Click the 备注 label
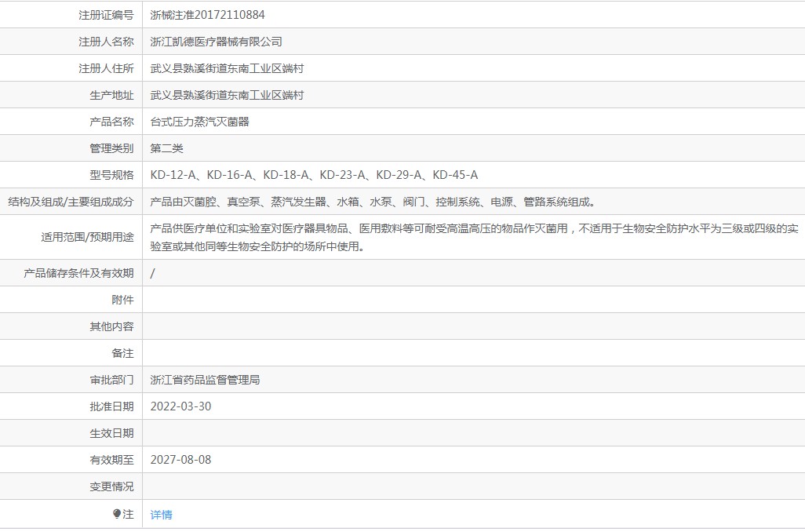The height and width of the screenshot is (532, 805). pyautogui.click(x=122, y=353)
